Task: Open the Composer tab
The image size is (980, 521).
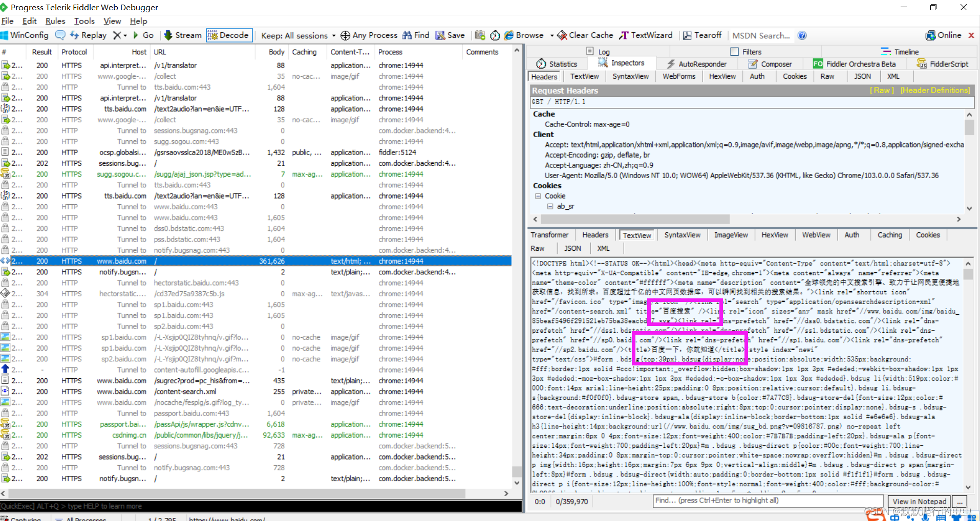Action: (770, 64)
